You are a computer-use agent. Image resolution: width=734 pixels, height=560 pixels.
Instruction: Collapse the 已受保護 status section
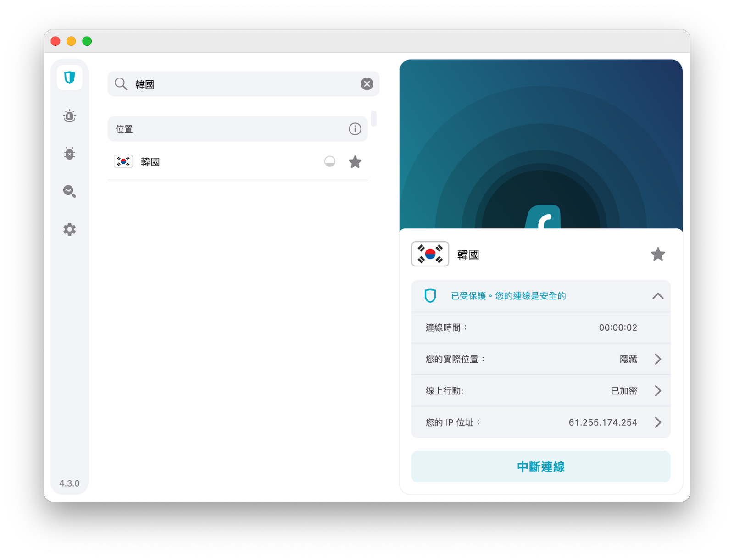pyautogui.click(x=658, y=296)
